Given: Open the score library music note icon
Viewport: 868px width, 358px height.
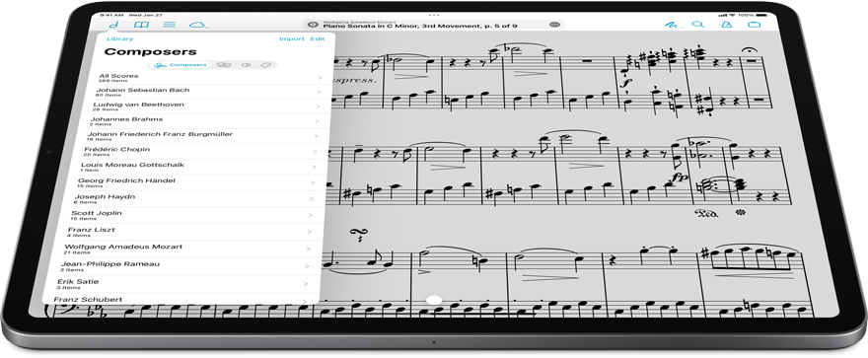Looking at the screenshot, I should pos(113,25).
